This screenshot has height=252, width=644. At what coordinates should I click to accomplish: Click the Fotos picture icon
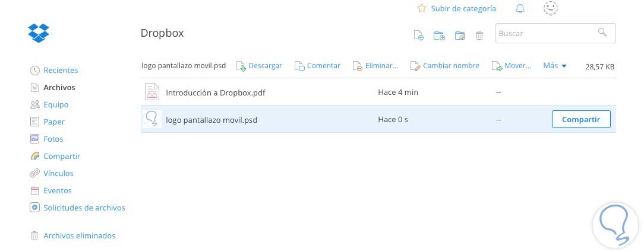click(x=35, y=139)
